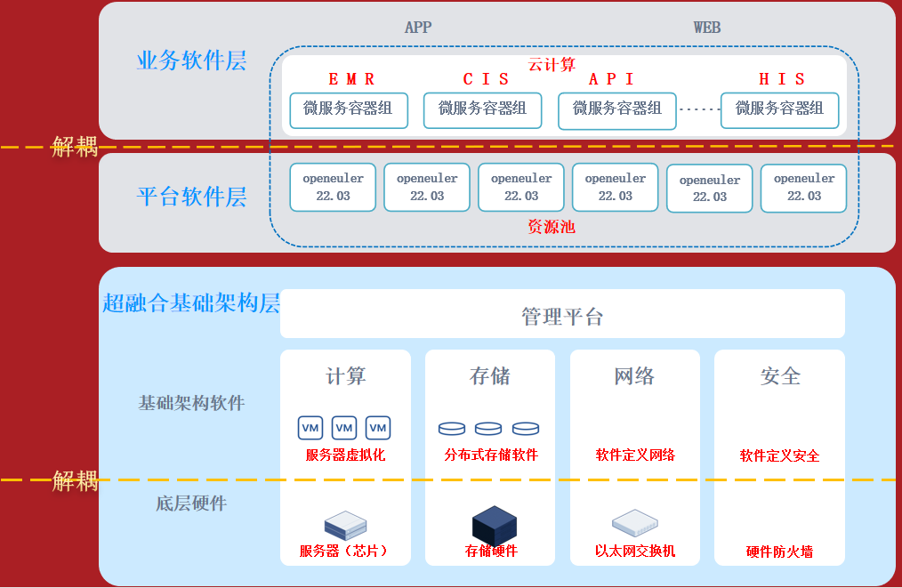
Task: Click the 硬件防火墙 label
Action: (x=779, y=552)
